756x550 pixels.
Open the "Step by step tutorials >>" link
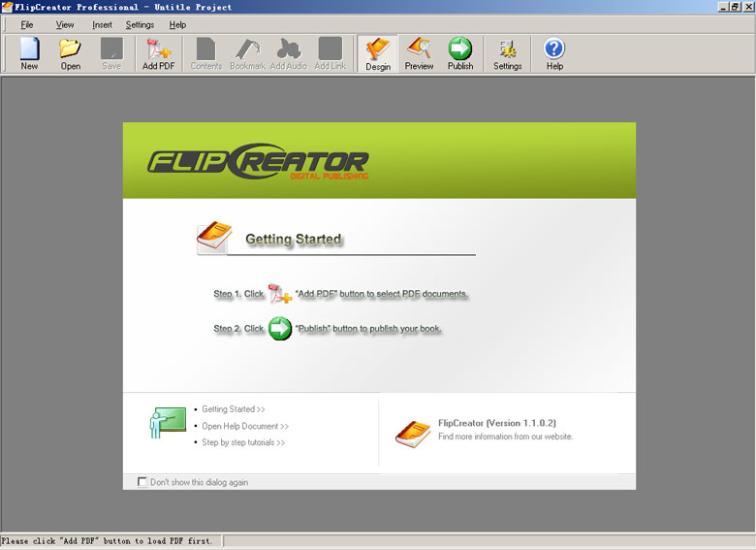click(x=242, y=442)
